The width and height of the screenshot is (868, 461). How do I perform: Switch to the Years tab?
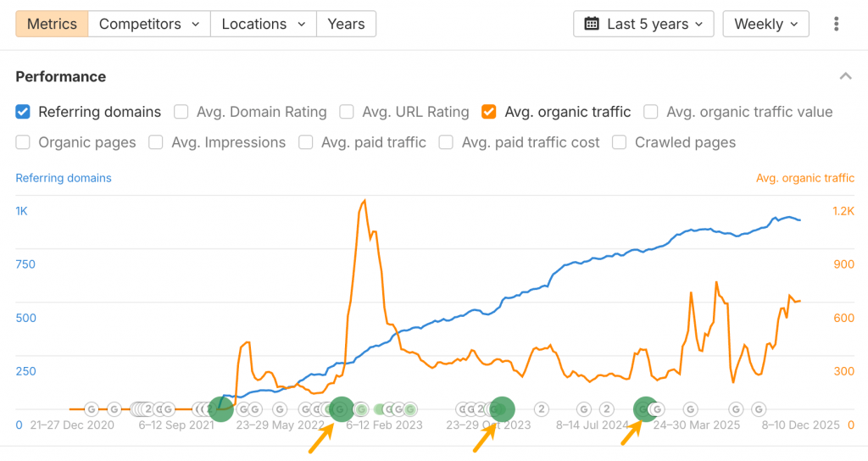[x=346, y=24]
